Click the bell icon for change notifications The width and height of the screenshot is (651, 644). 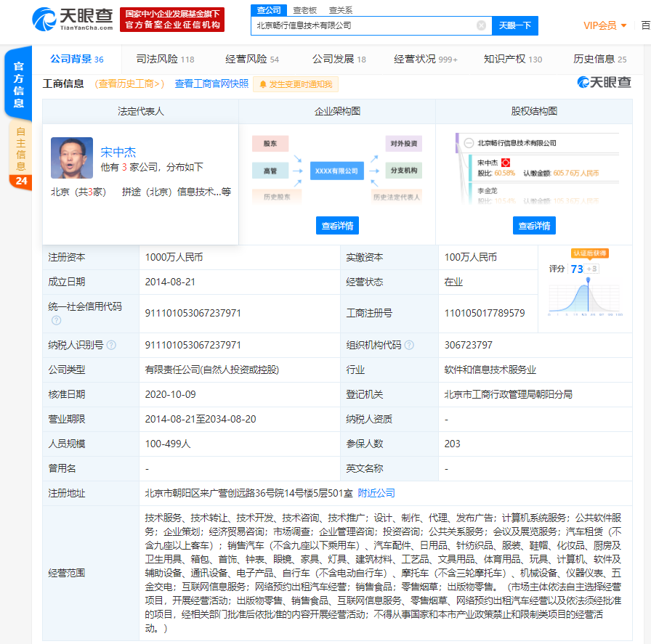tap(262, 85)
